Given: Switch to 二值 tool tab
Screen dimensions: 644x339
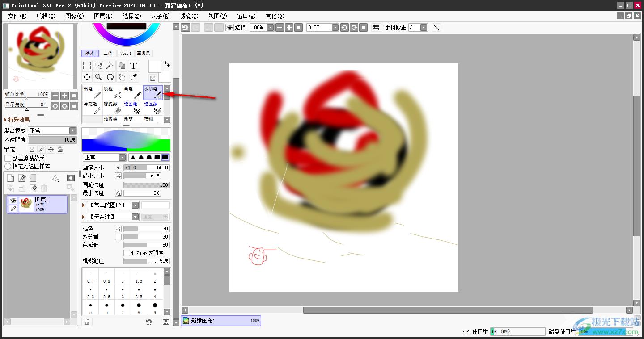Looking at the screenshot, I should tap(108, 53).
